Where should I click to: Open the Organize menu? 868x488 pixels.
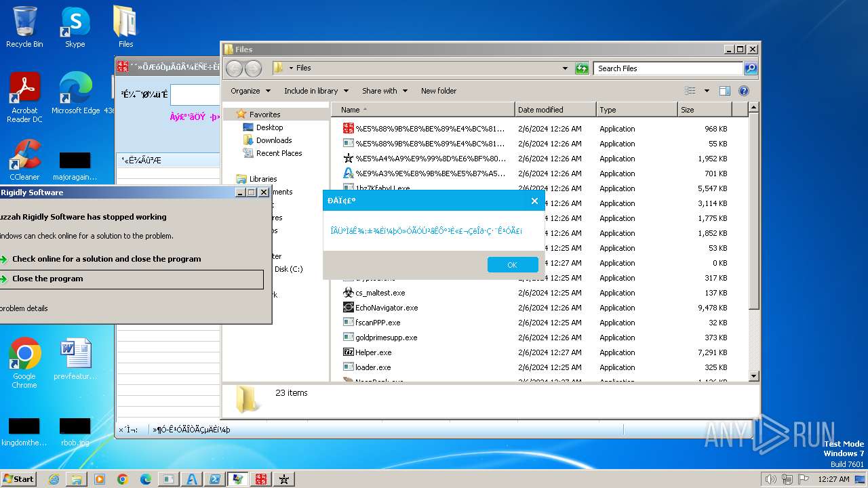[x=250, y=91]
